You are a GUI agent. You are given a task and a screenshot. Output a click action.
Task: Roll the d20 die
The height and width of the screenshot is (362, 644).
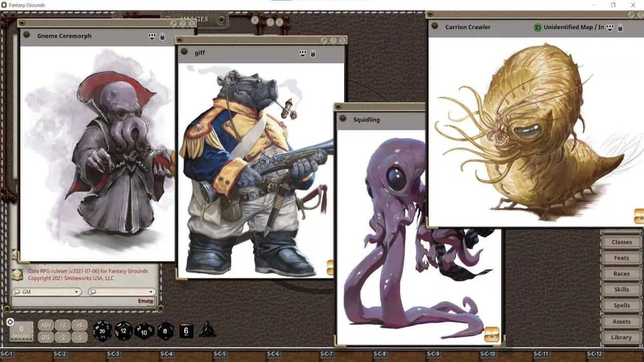click(x=103, y=331)
